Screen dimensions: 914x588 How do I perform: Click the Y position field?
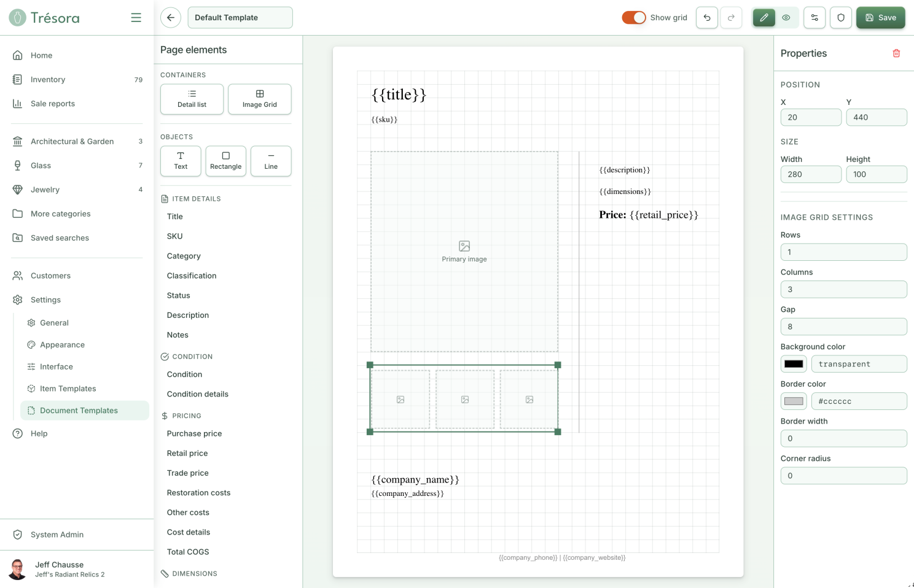point(877,117)
